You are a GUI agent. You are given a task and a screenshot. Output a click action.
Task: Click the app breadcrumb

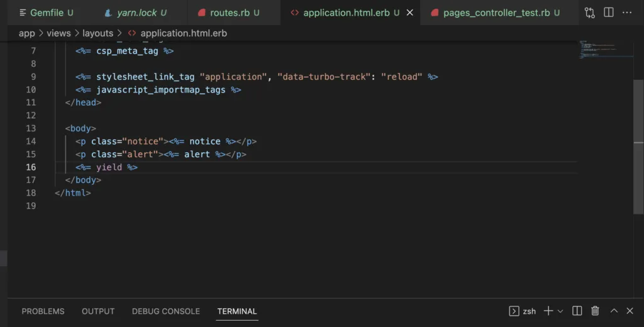[x=26, y=33]
